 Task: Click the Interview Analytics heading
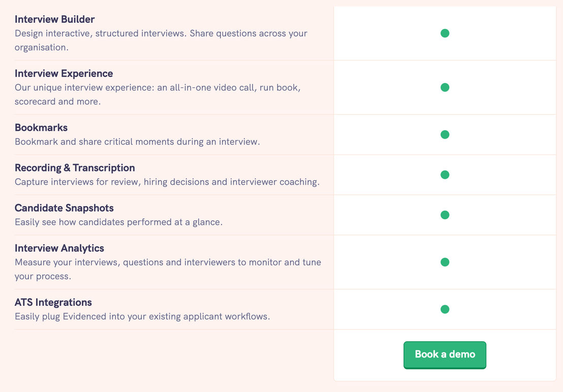coord(59,248)
